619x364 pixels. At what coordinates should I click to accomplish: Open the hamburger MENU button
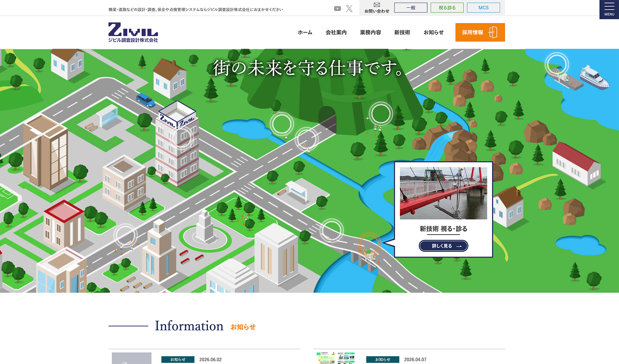tap(609, 9)
